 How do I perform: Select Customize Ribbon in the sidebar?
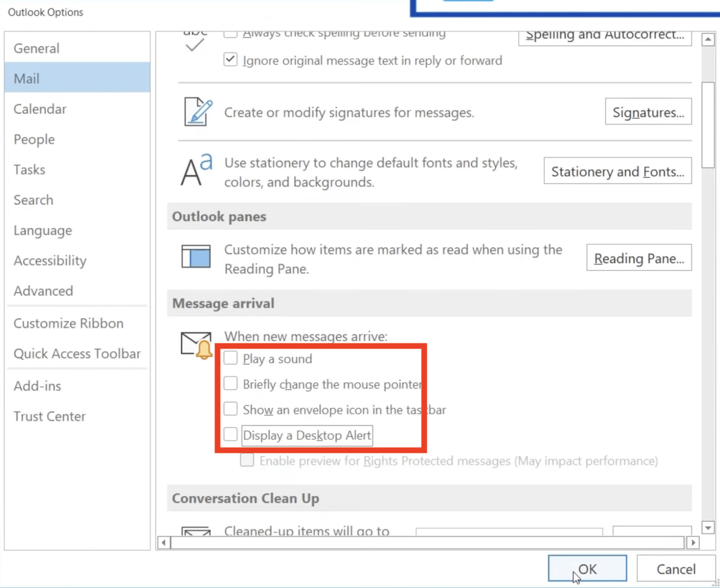pyautogui.click(x=68, y=323)
